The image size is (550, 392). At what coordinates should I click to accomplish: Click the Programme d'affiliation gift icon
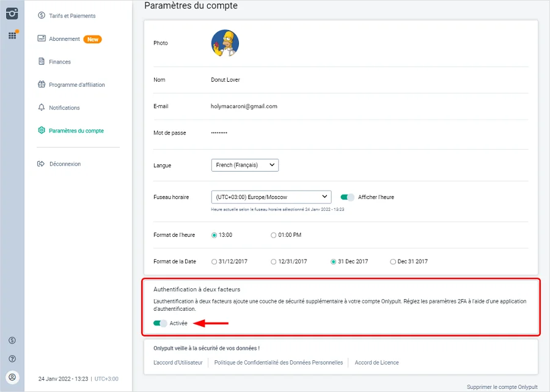pos(42,85)
